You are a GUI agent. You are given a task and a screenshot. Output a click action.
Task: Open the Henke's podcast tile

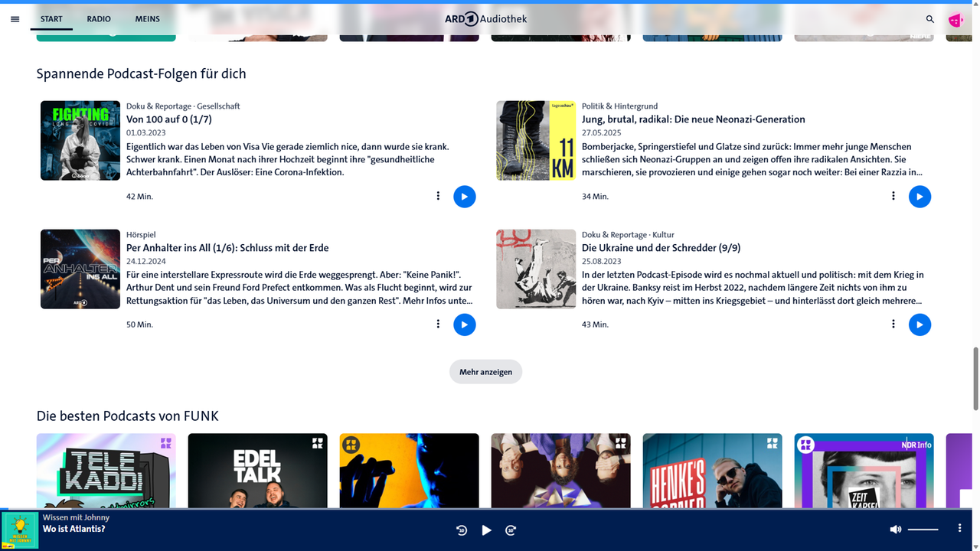point(713,471)
